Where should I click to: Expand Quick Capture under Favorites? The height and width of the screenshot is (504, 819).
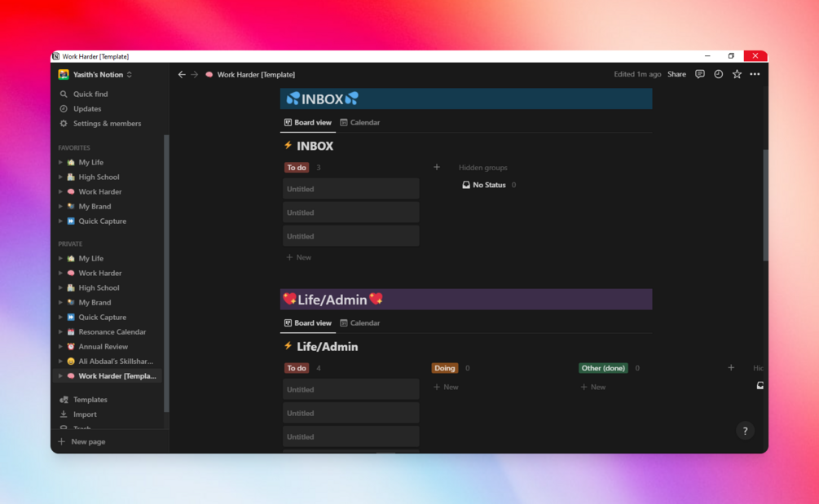60,221
